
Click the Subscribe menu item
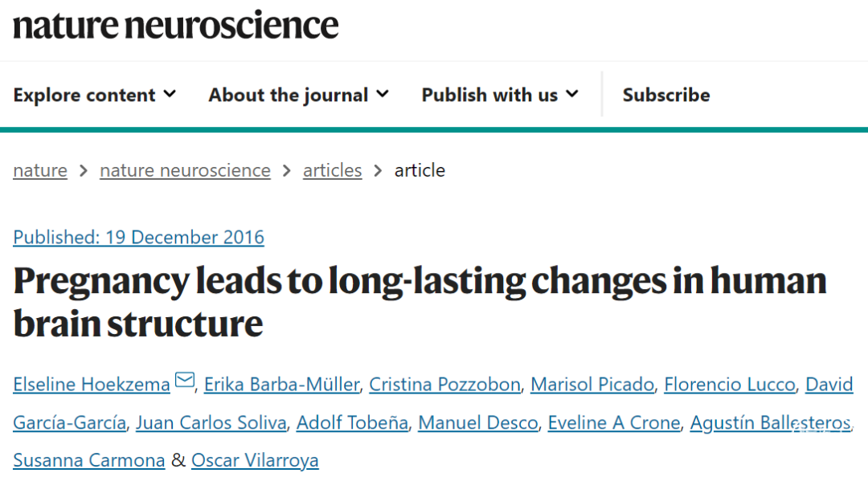point(666,95)
